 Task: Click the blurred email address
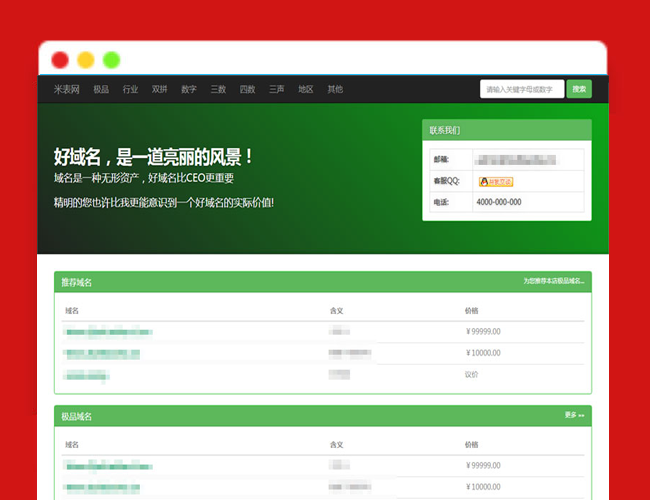tap(515, 160)
